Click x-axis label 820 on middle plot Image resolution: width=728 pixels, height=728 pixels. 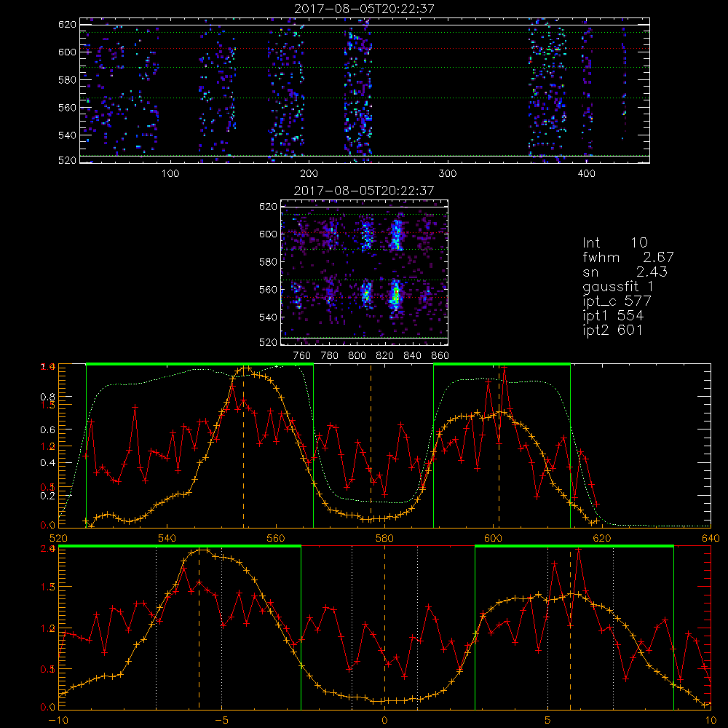coord(385,356)
